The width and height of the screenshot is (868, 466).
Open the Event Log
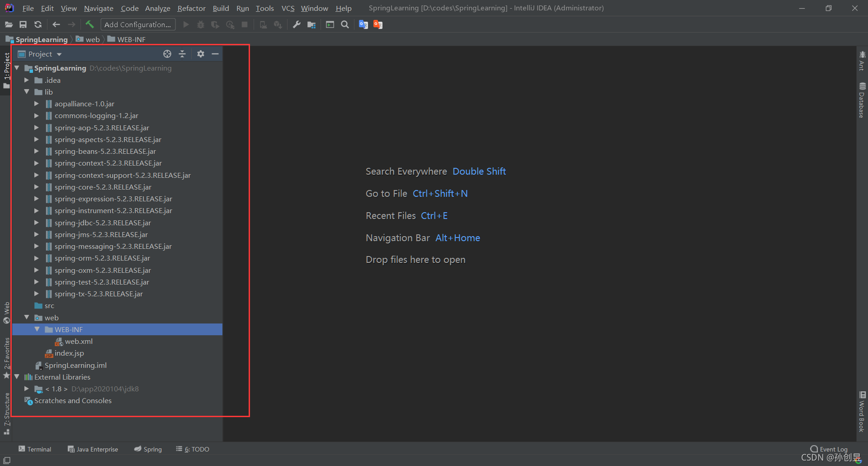click(829, 449)
